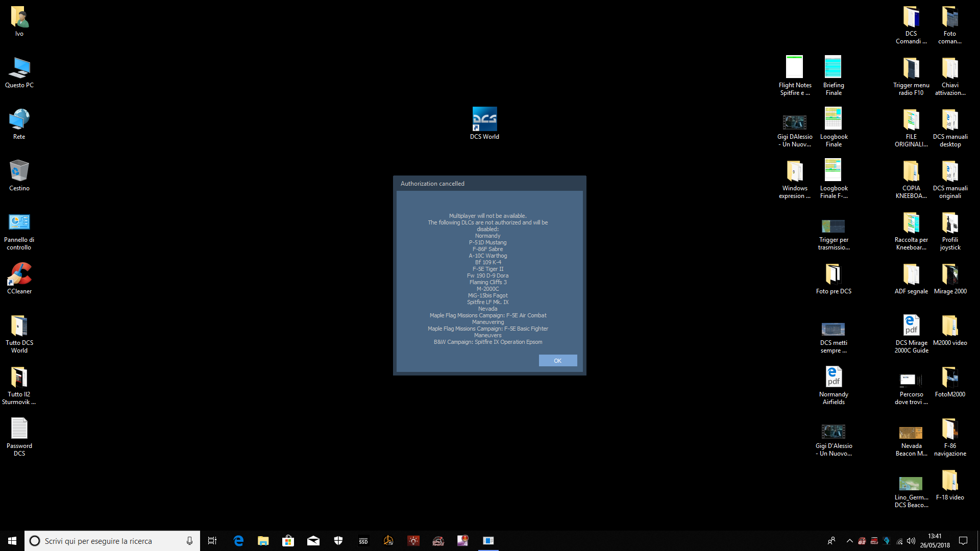
Task: Select the Trigger menu radio F10 folder
Action: tap(911, 77)
